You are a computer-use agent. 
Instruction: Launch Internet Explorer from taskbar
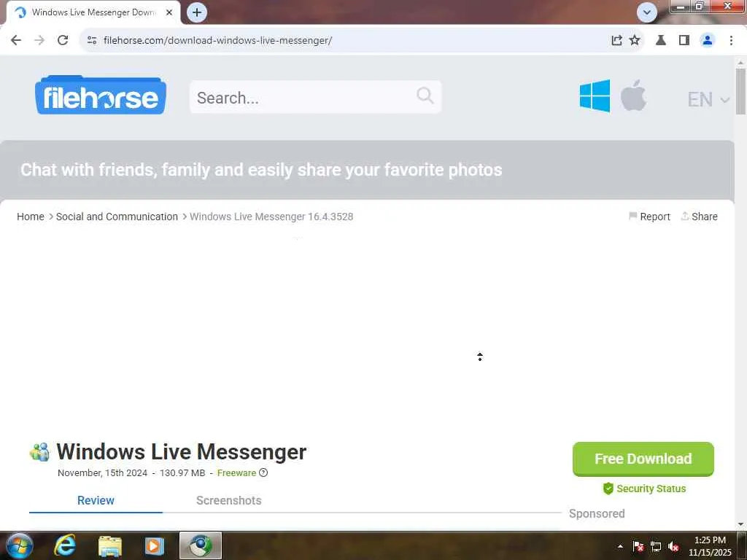(65, 545)
